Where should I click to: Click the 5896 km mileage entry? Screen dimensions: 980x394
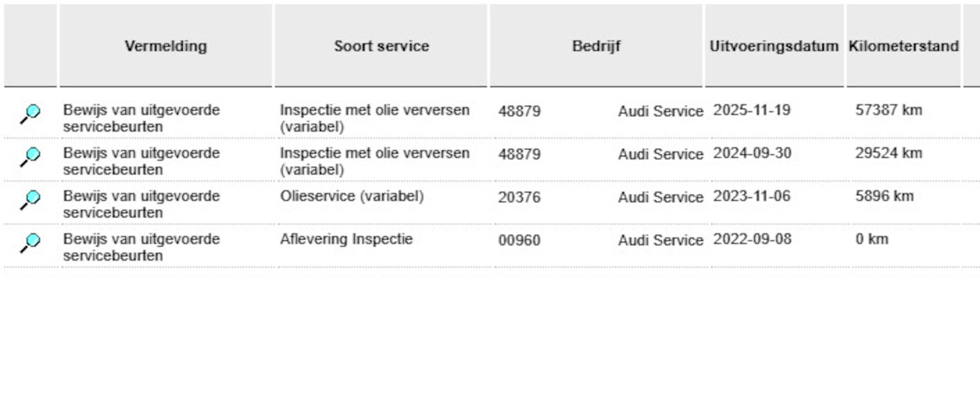coord(885,196)
